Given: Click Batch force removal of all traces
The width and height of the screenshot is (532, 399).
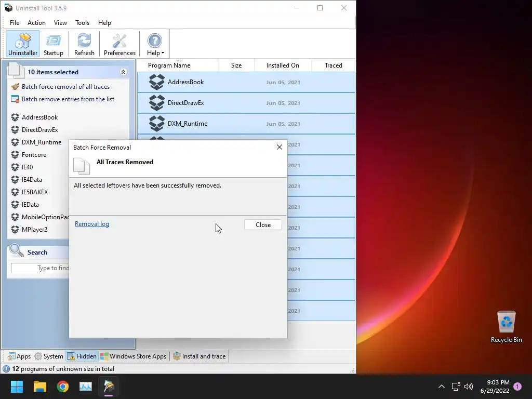Looking at the screenshot, I should click(x=65, y=87).
